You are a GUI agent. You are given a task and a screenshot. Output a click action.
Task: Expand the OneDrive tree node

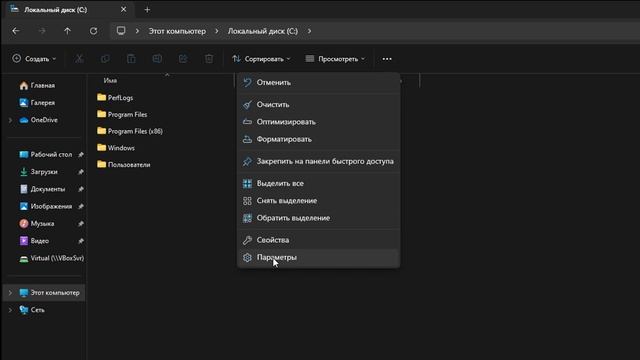point(10,120)
